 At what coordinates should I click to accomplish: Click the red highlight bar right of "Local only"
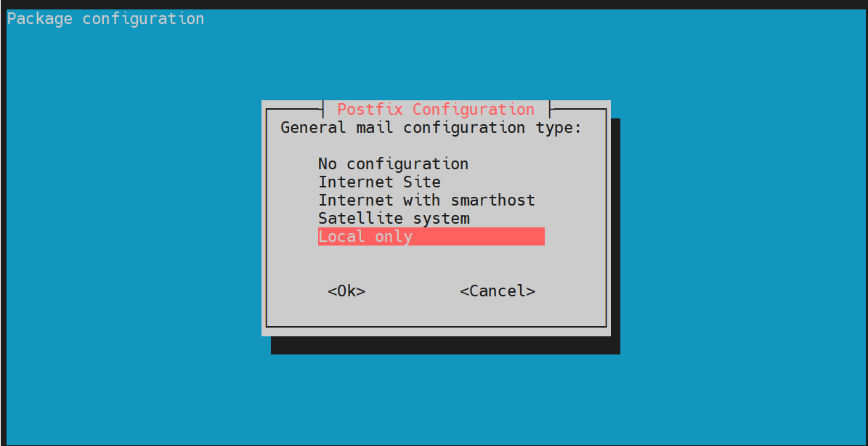478,236
